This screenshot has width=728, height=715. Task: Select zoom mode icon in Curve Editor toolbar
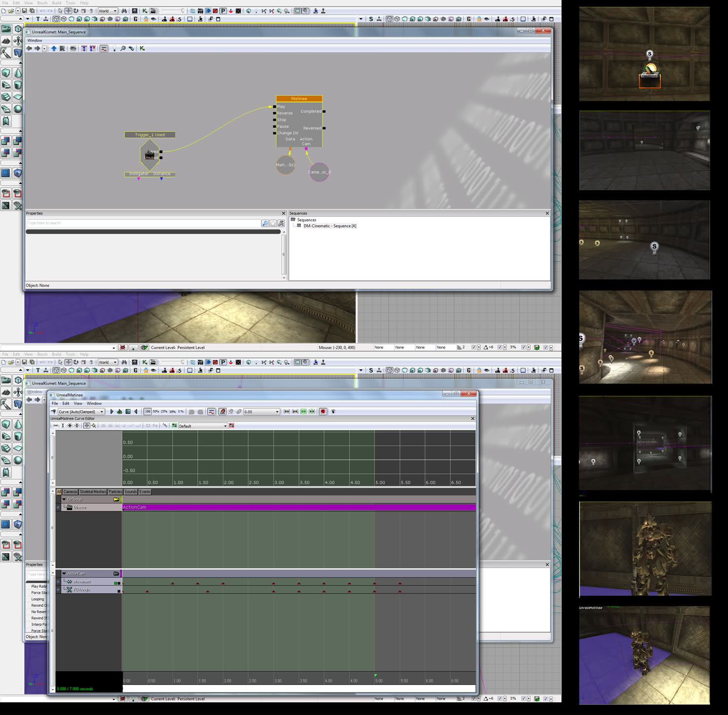94,426
